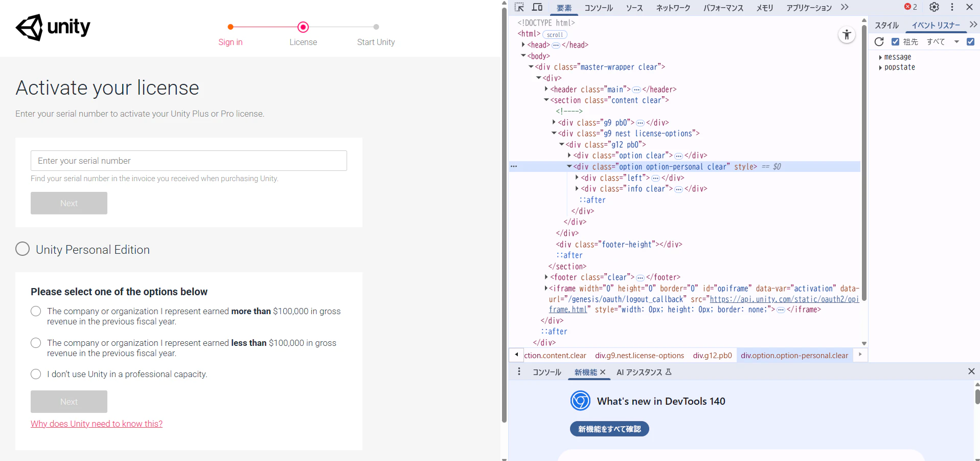Collapse the master-wrapper div node
Viewport: 980px width, 461px height.
(531, 67)
